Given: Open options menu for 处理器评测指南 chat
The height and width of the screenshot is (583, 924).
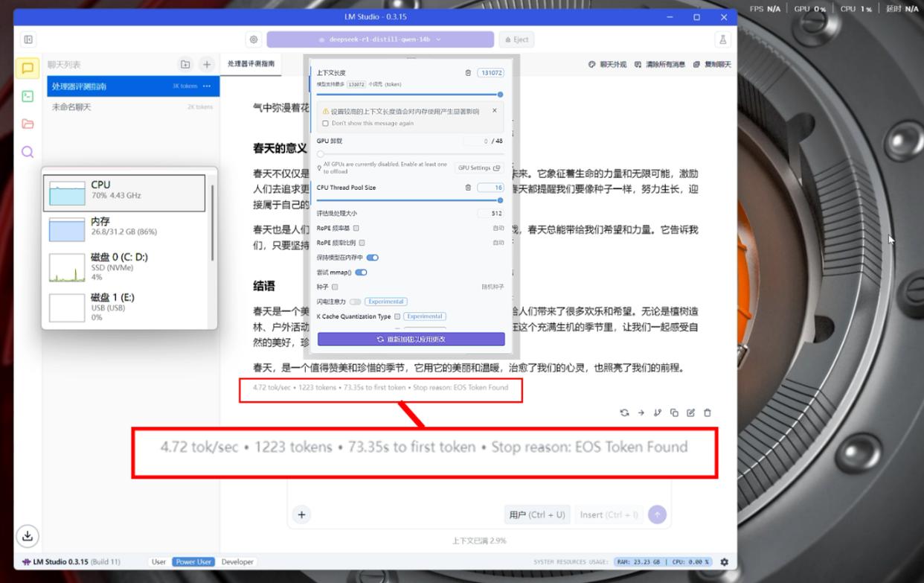Looking at the screenshot, I should [x=207, y=86].
